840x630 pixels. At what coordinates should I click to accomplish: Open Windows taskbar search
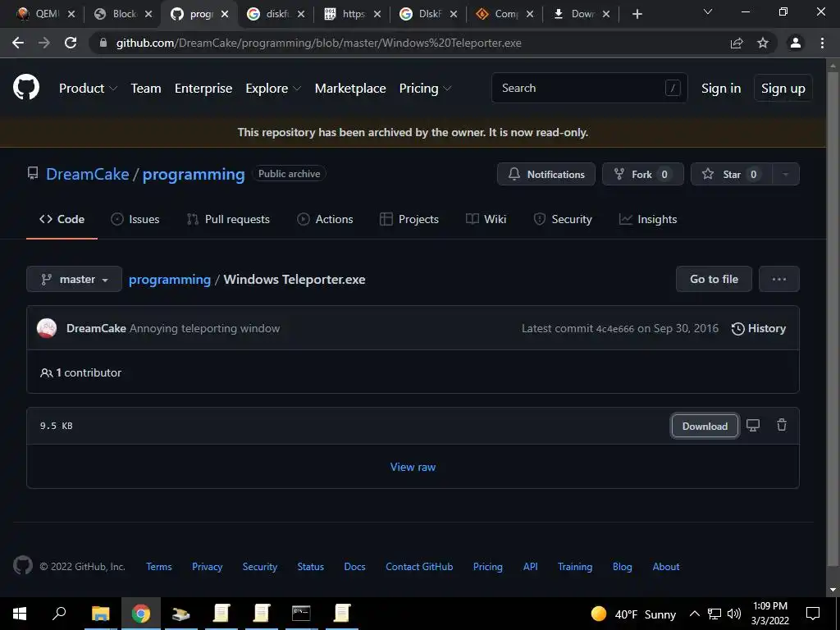tap(59, 613)
